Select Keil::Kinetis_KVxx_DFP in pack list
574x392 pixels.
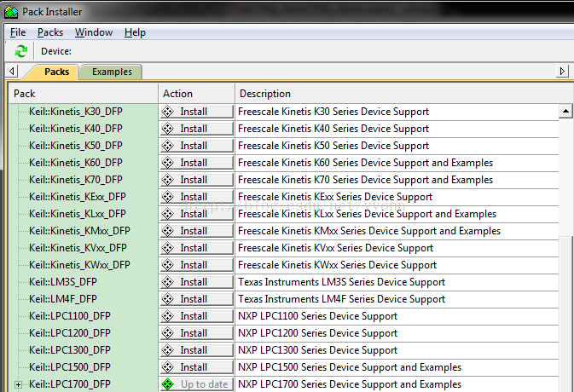pos(78,248)
